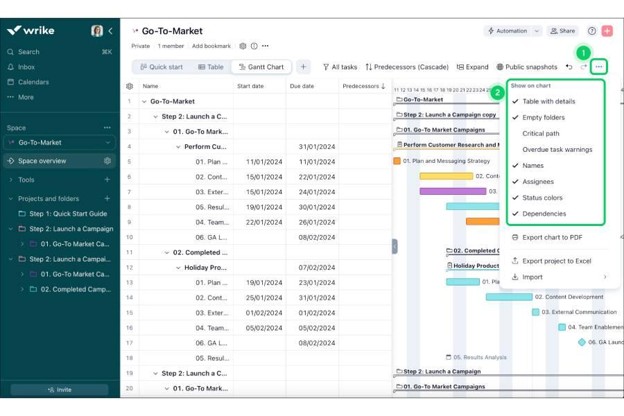624x416 pixels.
Task: Switch to Table tab
Action: (x=211, y=67)
